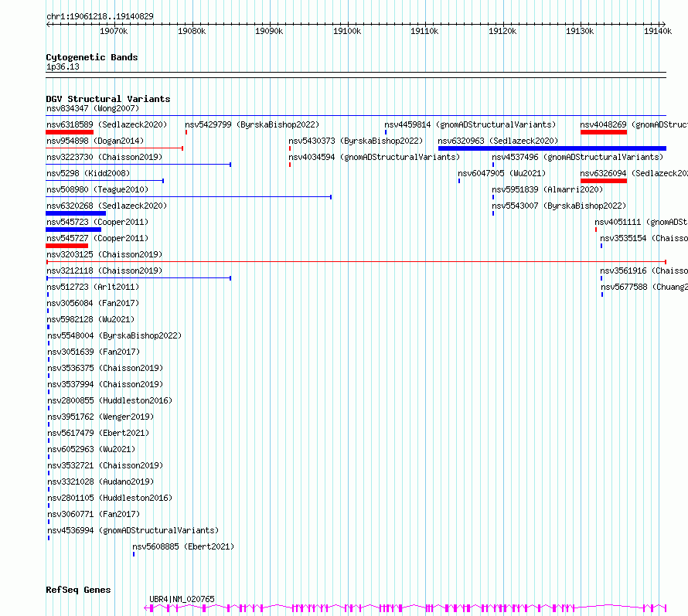Click nsv5430373 (ByrskaBishop2022) label
Image resolution: width=688 pixels, height=616 pixels.
pos(356,141)
